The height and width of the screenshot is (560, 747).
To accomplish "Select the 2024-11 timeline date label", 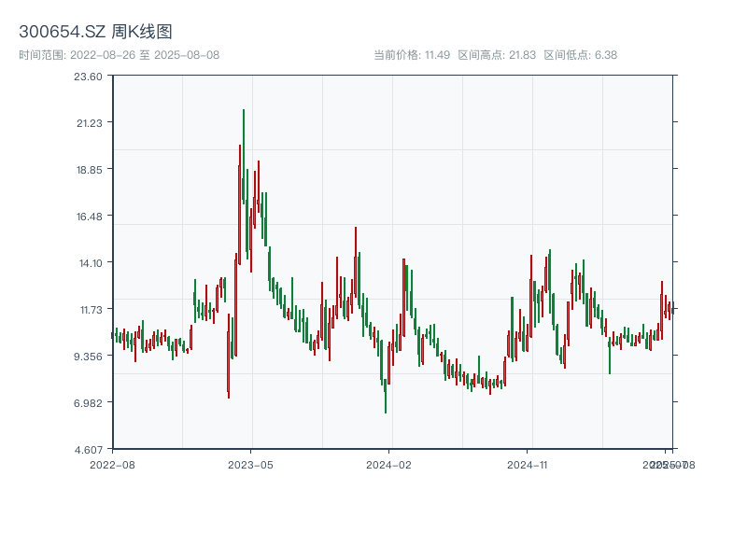I will click(x=529, y=464).
